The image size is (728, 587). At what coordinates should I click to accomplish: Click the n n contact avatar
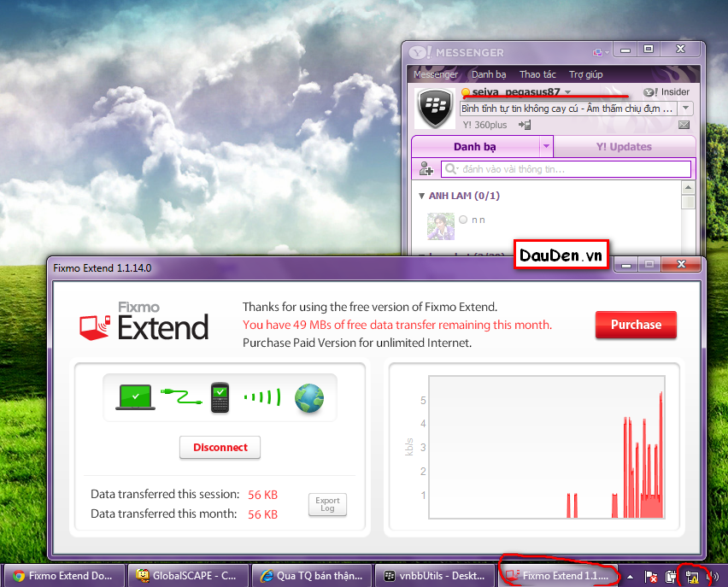tap(441, 226)
